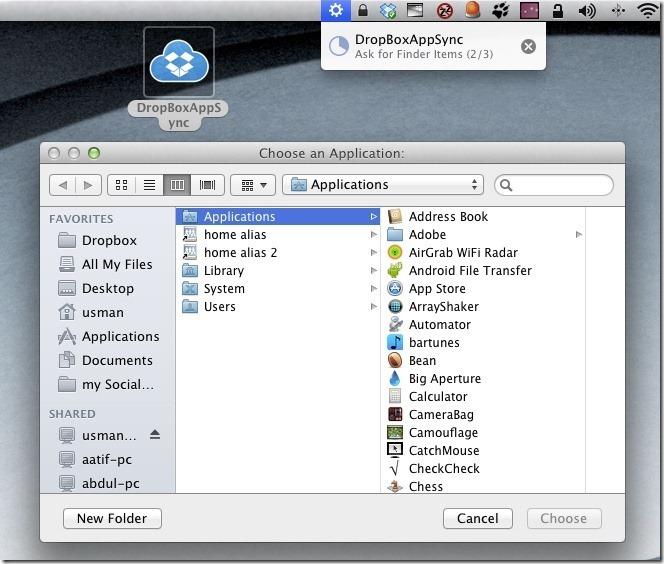
Task: Click the screen sleep Zz menu bar icon
Action: (x=445, y=11)
